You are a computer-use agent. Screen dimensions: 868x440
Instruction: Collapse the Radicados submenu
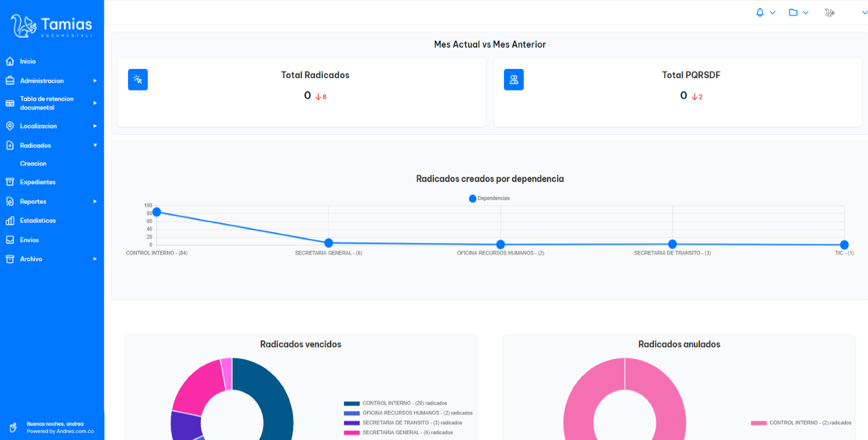[95, 145]
